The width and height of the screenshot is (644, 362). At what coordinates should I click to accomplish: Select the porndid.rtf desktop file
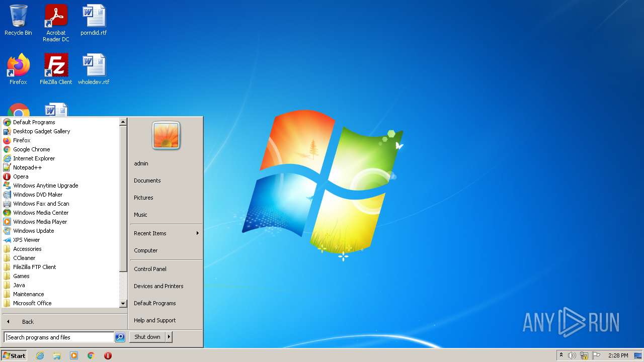[x=94, y=20]
